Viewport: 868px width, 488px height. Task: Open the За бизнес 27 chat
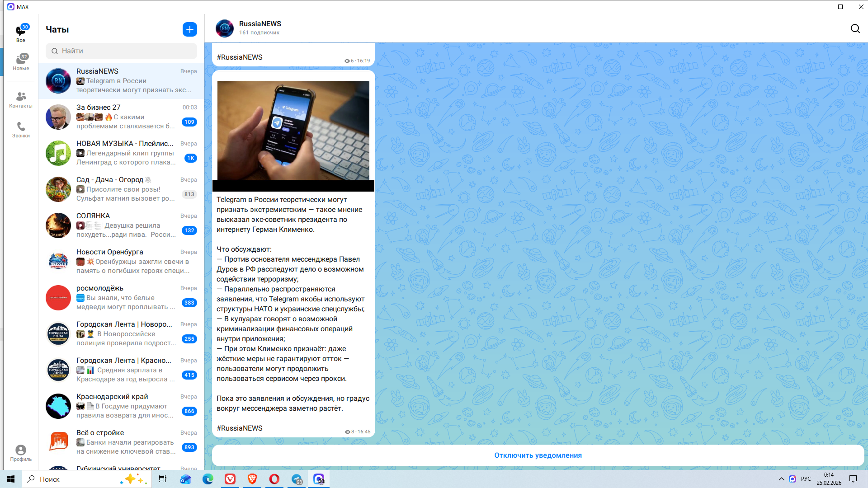121,117
